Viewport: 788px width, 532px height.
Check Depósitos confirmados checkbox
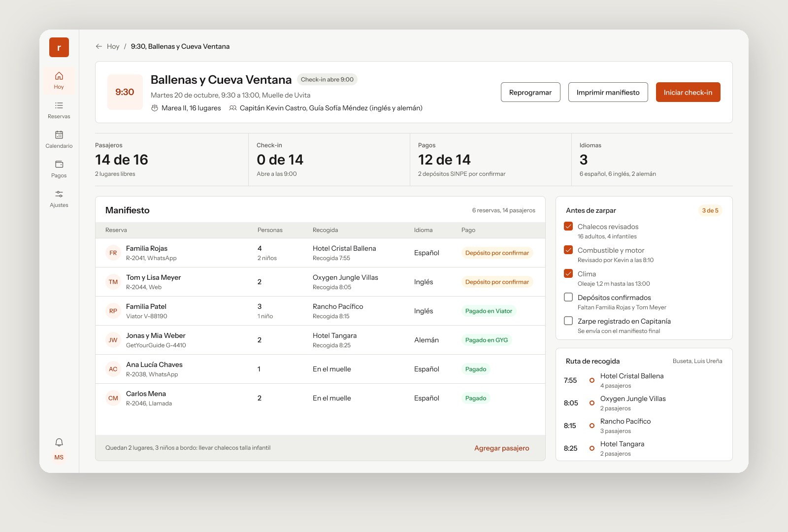(568, 297)
